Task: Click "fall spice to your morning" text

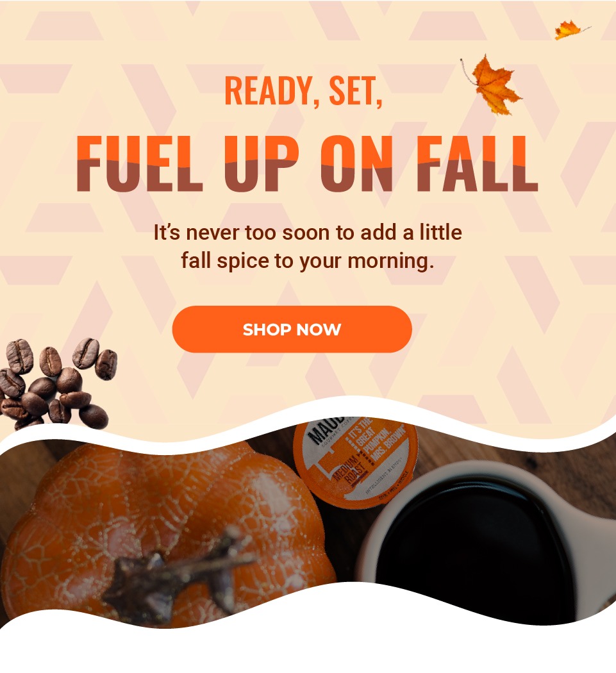Action: tap(307, 260)
